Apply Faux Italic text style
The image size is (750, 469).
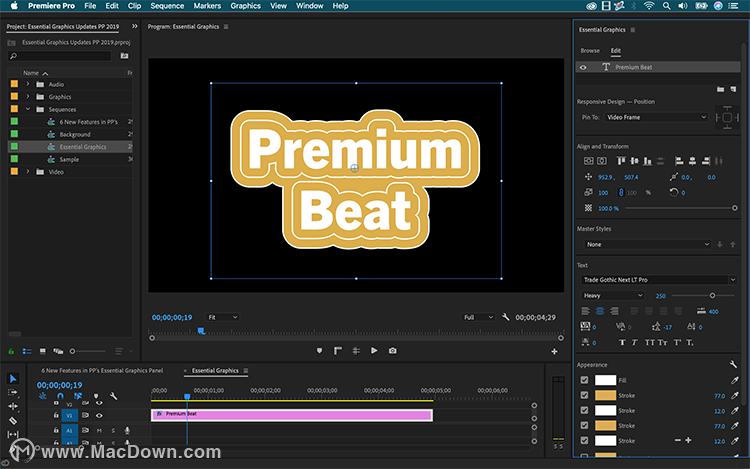[635, 342]
